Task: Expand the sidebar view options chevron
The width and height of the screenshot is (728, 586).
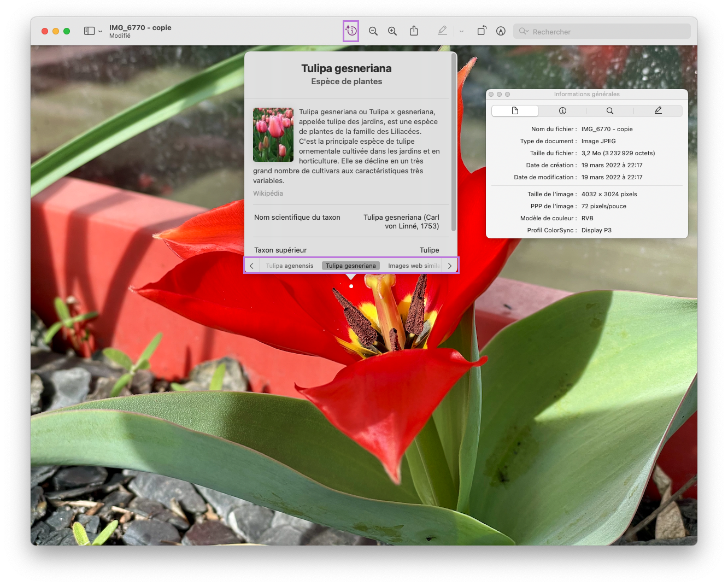Action: [x=101, y=31]
